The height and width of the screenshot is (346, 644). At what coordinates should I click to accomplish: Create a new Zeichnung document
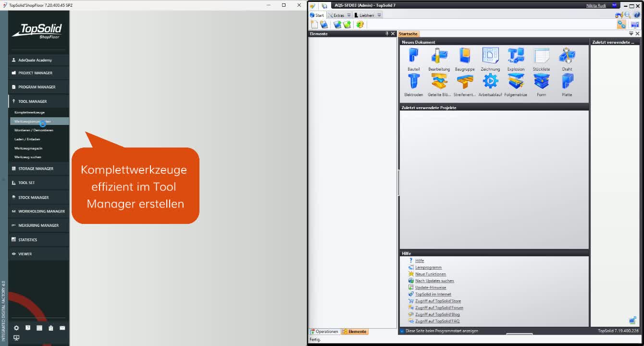point(490,60)
